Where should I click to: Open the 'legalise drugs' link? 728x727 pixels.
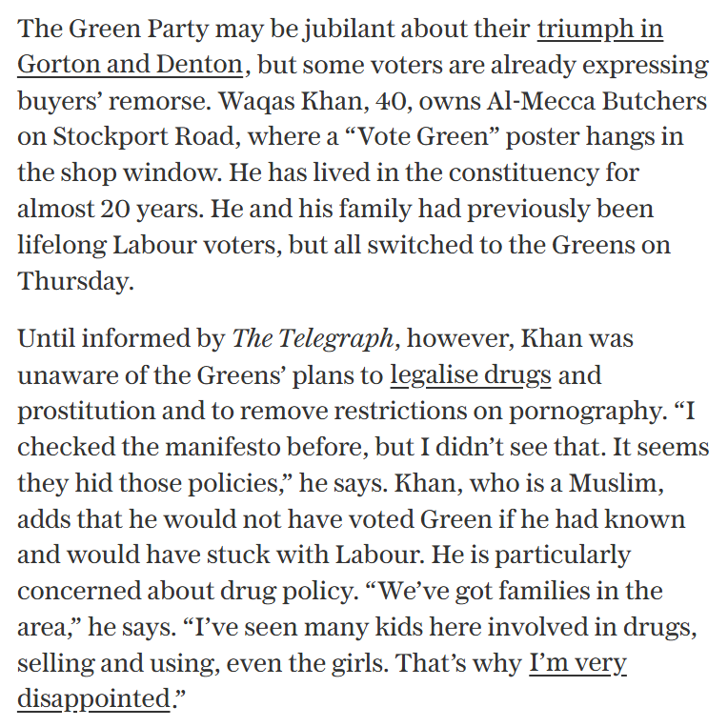(x=471, y=375)
